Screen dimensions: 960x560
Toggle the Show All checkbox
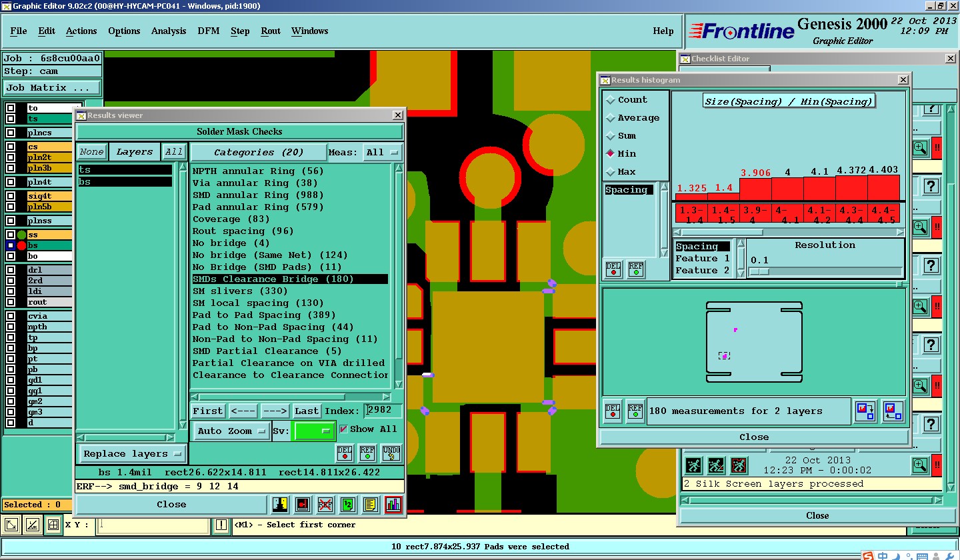[344, 429]
